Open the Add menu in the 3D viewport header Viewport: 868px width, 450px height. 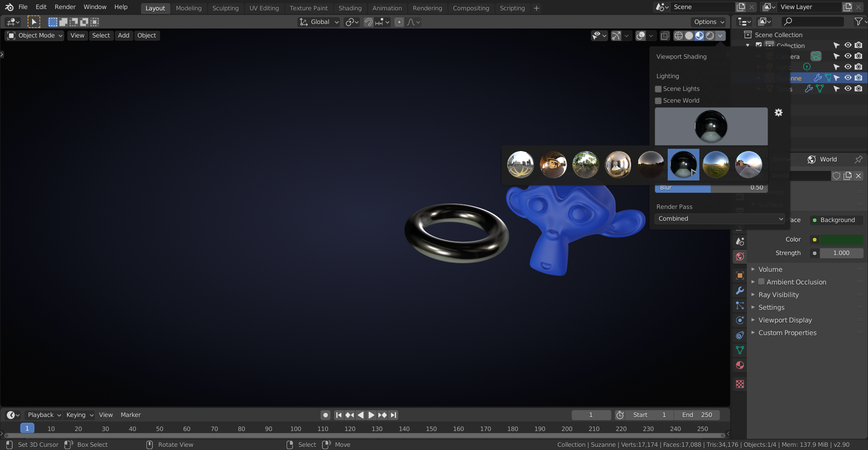coord(123,35)
